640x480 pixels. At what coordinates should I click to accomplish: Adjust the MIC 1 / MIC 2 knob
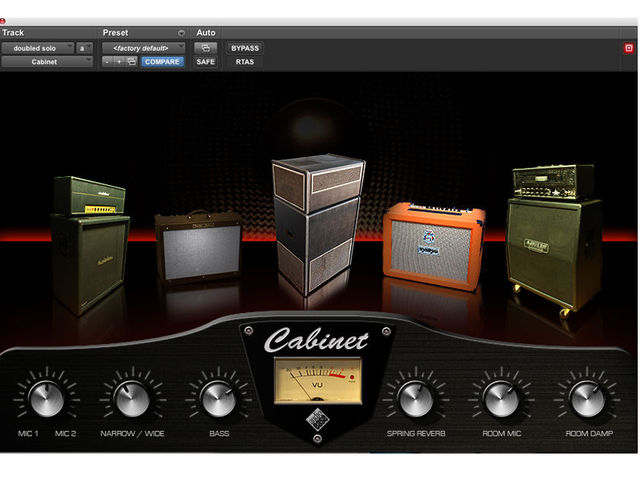47,399
